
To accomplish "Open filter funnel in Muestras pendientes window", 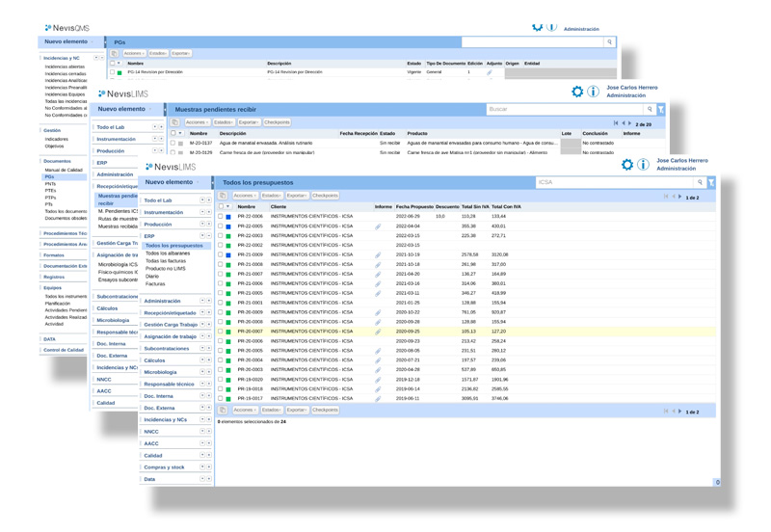I will 661,109.
